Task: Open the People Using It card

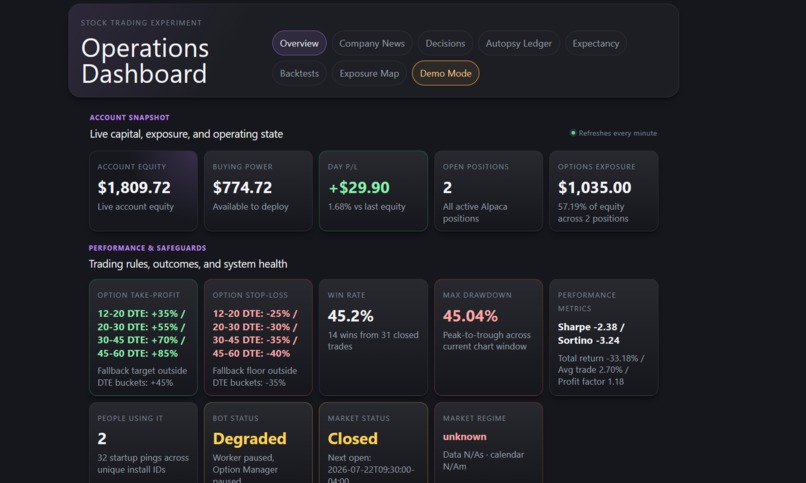Action: coord(143,442)
